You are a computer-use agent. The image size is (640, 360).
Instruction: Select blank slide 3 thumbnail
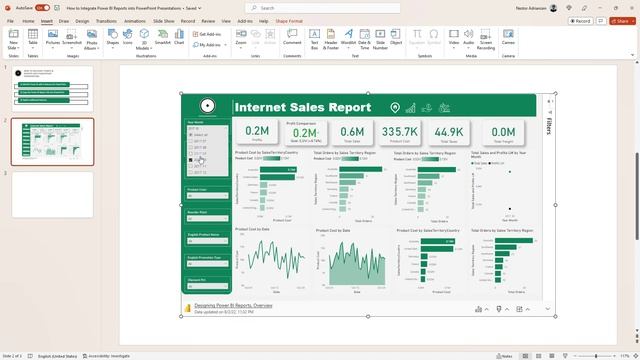[53, 195]
